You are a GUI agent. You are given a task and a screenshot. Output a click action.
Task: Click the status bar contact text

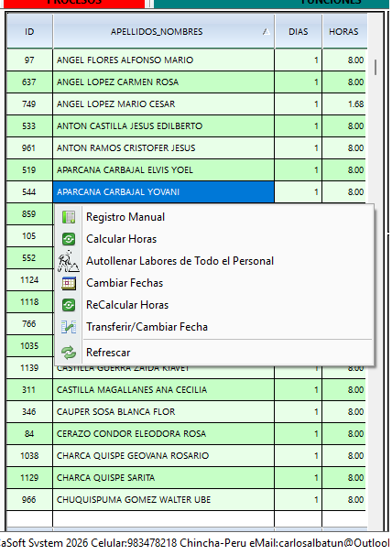click(x=195, y=543)
